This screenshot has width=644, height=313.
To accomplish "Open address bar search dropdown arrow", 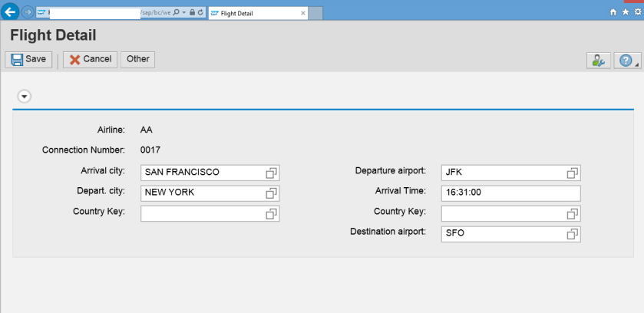I will coord(184,13).
